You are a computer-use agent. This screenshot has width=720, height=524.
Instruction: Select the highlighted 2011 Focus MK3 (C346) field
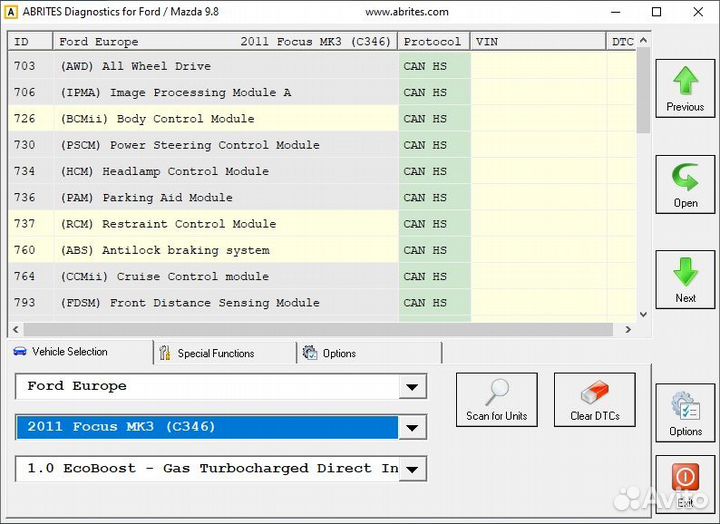pos(207,427)
